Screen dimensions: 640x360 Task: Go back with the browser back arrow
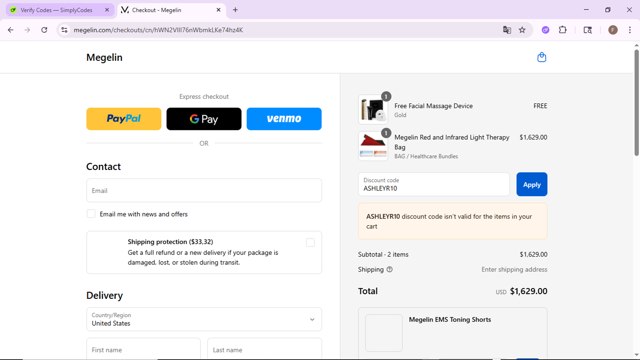click(x=11, y=30)
